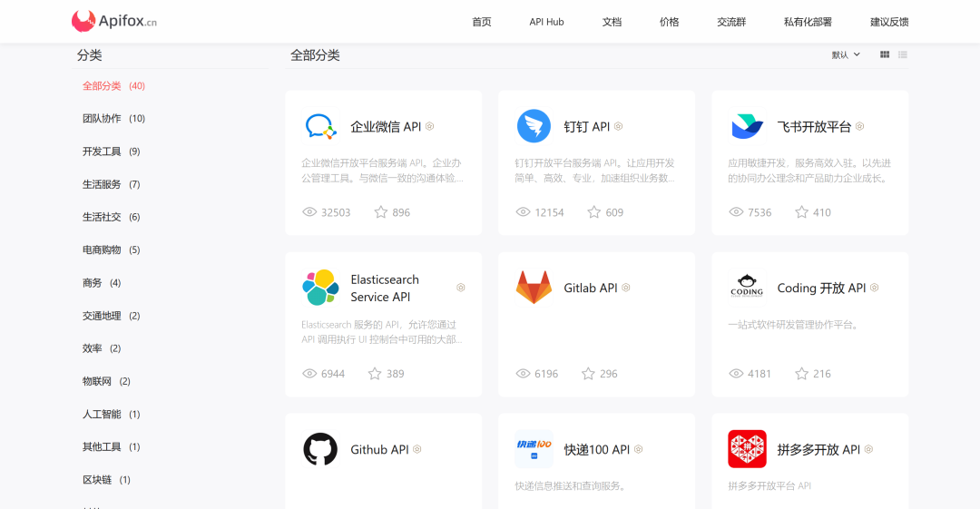Click the 企业微信 API logo icon
980x509 pixels.
click(x=320, y=126)
